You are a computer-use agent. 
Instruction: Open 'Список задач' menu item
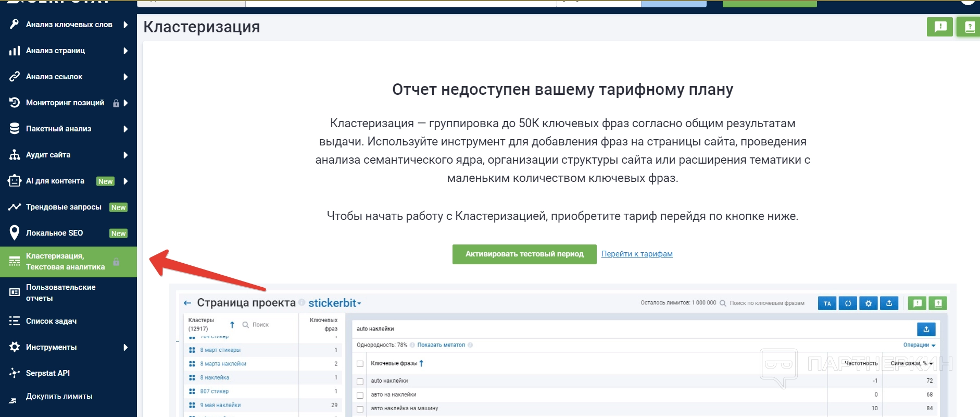click(x=51, y=321)
